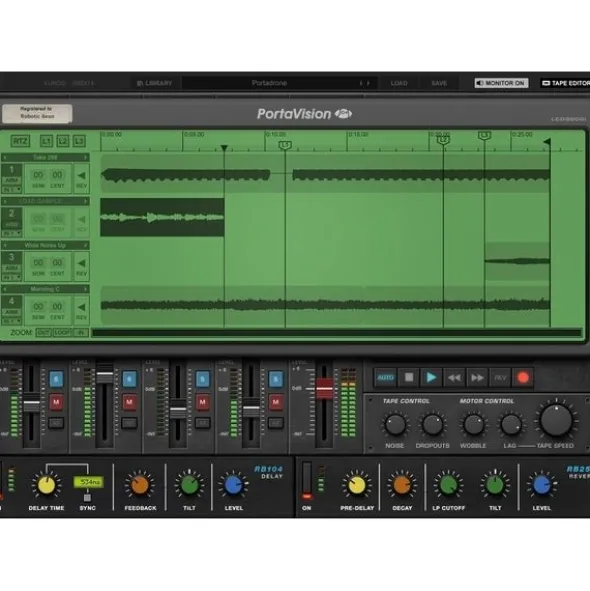
Task: Click the NOISE tape control knob
Action: (395, 425)
